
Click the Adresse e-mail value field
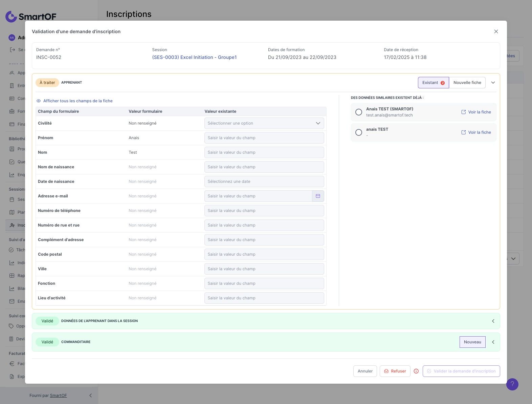[258, 196]
